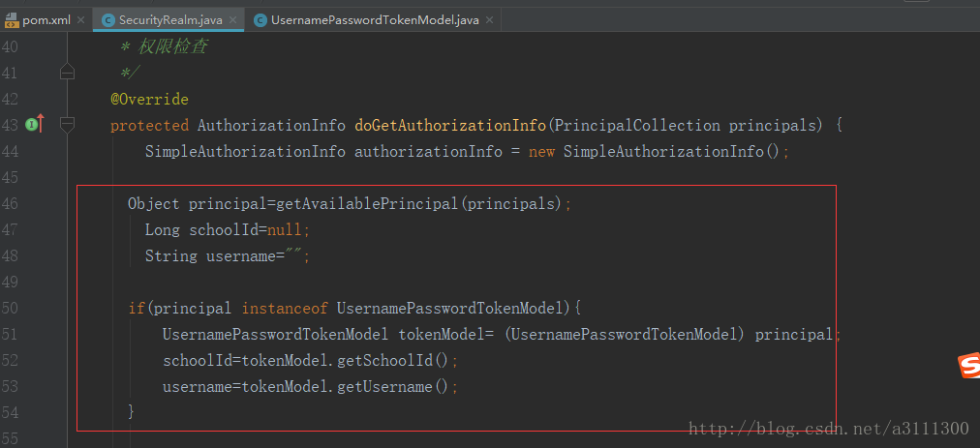980x448 pixels.
Task: Collapse the method fold marker on line 43
Action: pos(67,125)
